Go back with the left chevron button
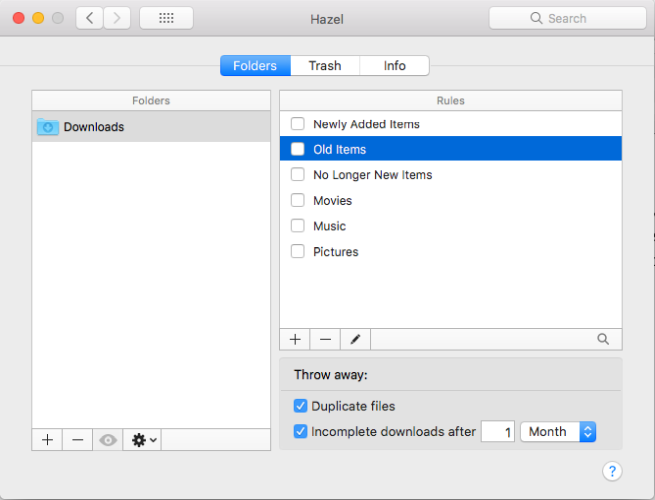Image resolution: width=655 pixels, height=500 pixels. [89, 18]
